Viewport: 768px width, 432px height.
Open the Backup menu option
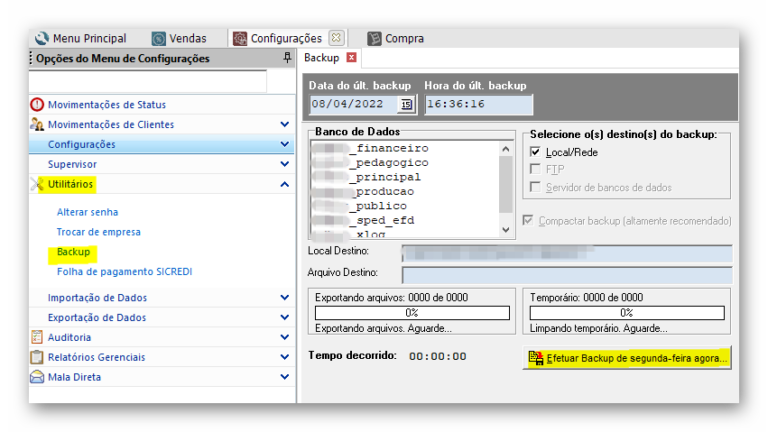tap(73, 252)
